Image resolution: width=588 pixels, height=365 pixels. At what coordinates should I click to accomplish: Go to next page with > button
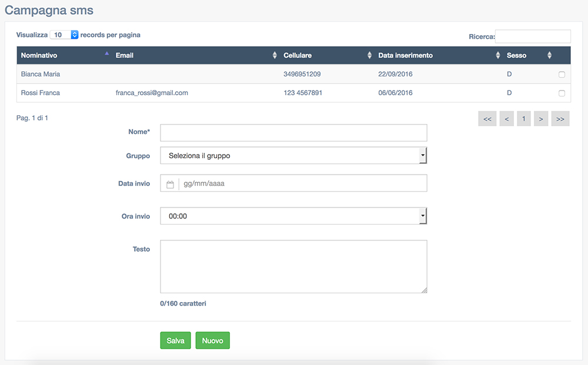541,119
